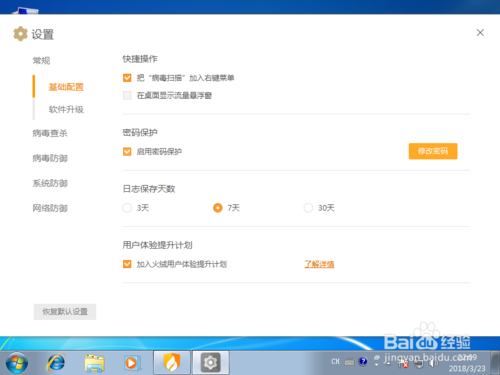Open 系统防御 settings category
Screen dimensions: 500x375
click(x=50, y=183)
